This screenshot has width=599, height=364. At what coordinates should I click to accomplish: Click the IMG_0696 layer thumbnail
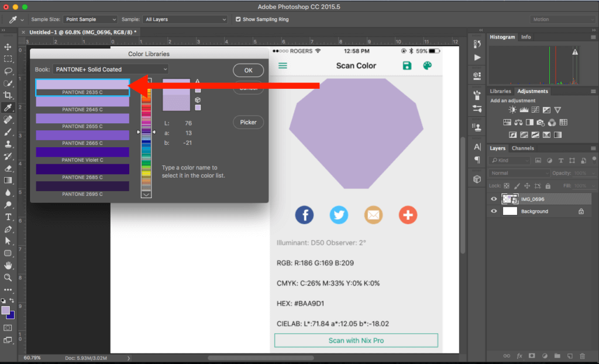(510, 199)
